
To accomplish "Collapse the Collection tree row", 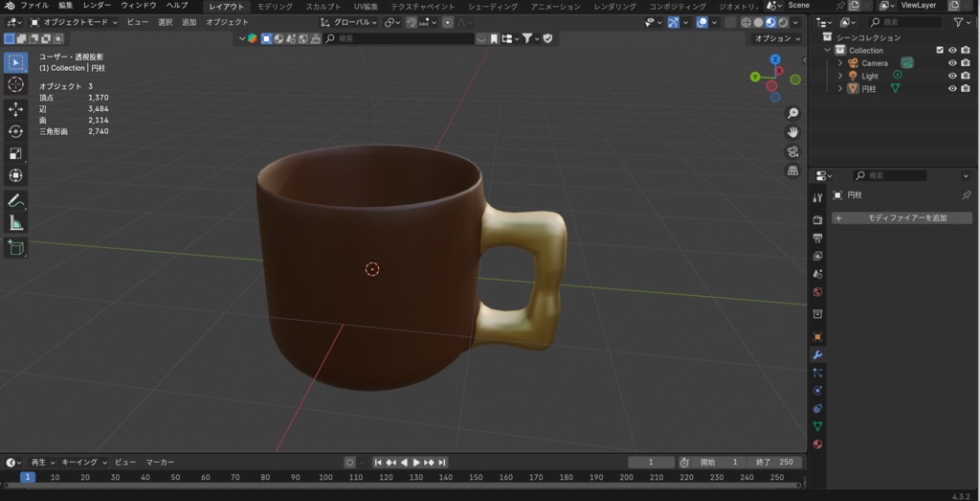I will tap(828, 50).
